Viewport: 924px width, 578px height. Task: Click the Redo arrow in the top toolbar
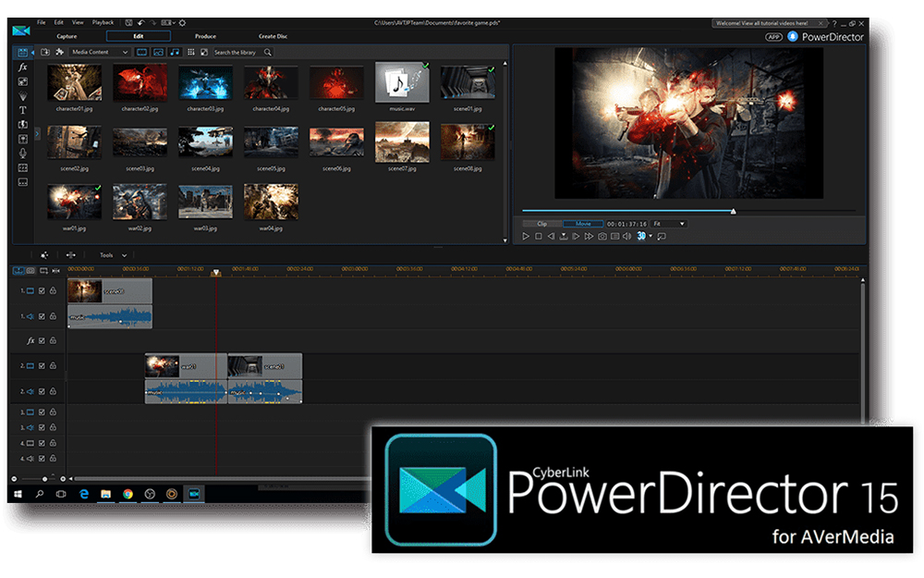pos(152,22)
